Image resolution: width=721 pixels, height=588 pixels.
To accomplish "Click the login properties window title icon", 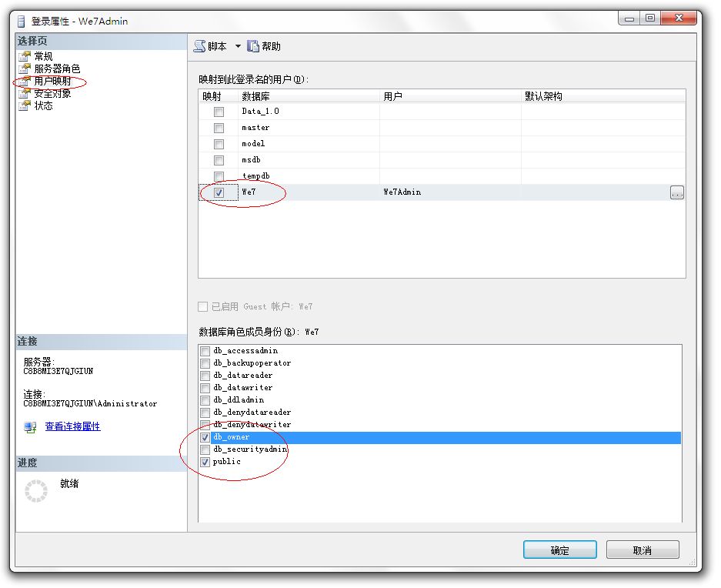I will pyautogui.click(x=21, y=21).
